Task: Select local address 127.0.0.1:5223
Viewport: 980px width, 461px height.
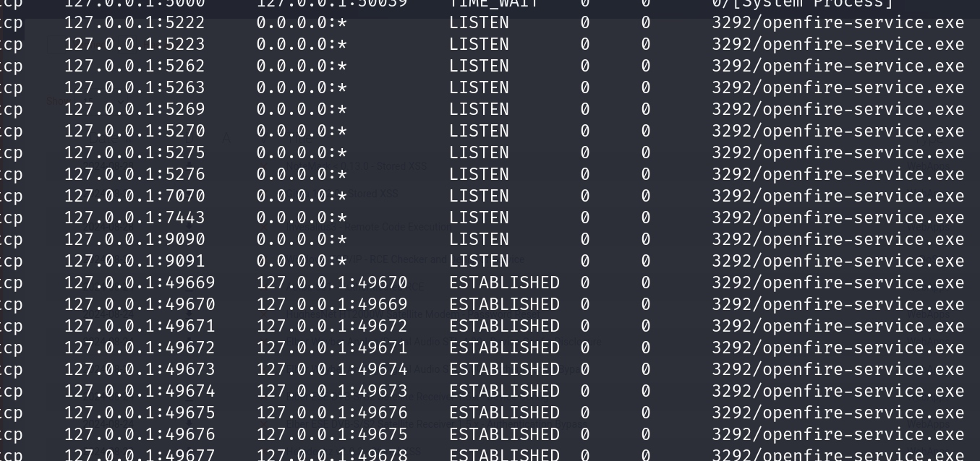Action: coord(135,44)
